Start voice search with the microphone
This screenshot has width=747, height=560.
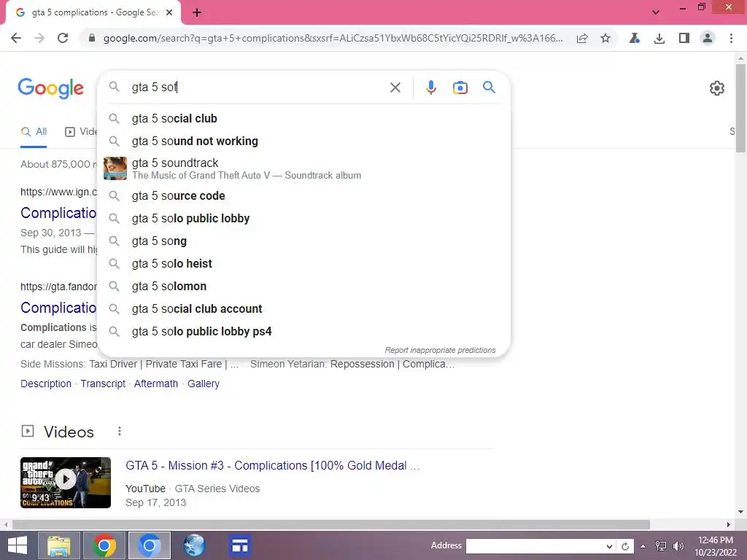pyautogui.click(x=430, y=87)
